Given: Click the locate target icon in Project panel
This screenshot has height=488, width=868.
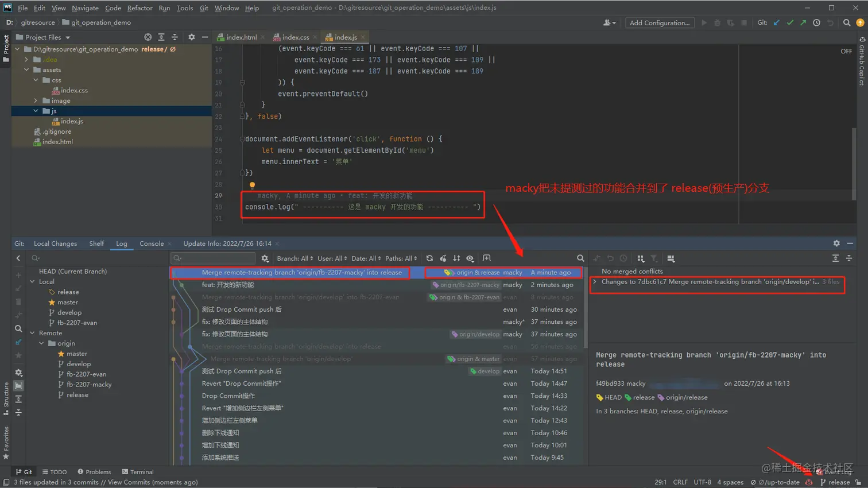Looking at the screenshot, I should 148,37.
